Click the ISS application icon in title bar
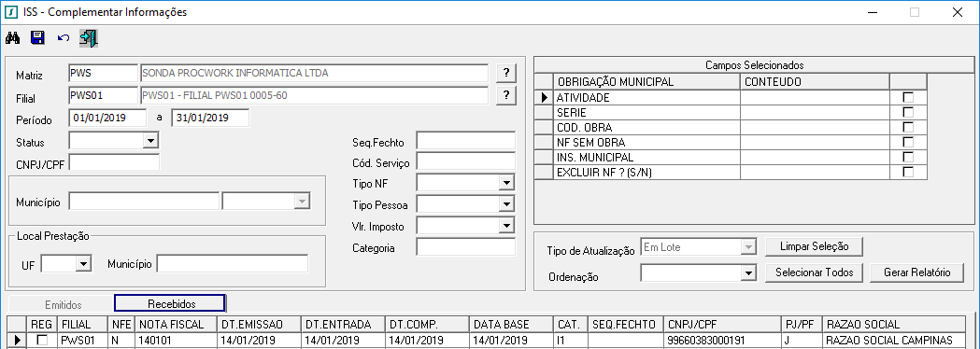This screenshot has width=980, height=349. (11, 12)
